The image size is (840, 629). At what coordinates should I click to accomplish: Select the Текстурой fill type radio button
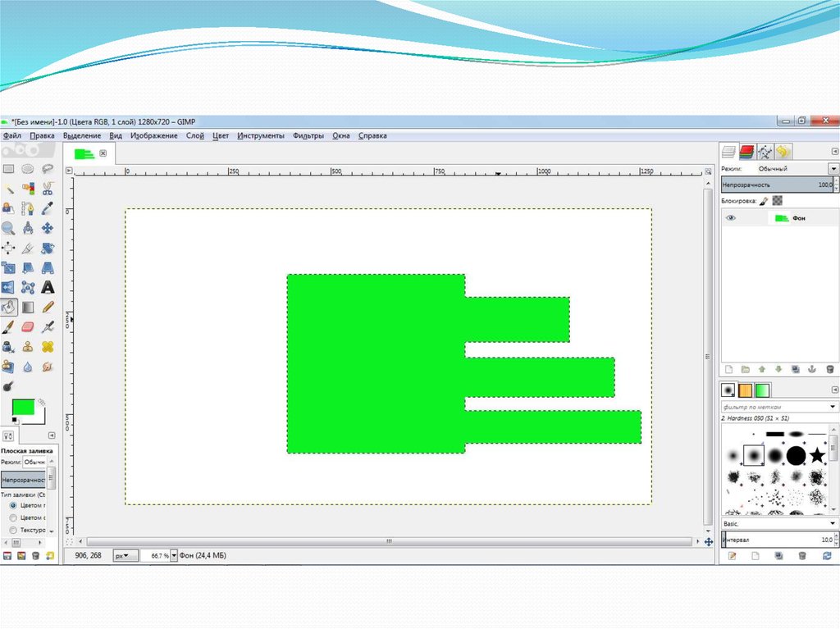(x=13, y=530)
